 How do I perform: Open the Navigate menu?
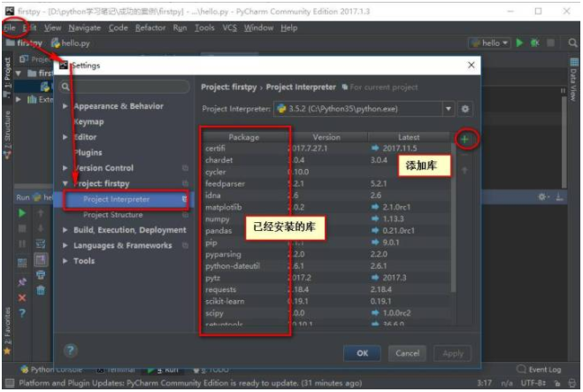84,28
